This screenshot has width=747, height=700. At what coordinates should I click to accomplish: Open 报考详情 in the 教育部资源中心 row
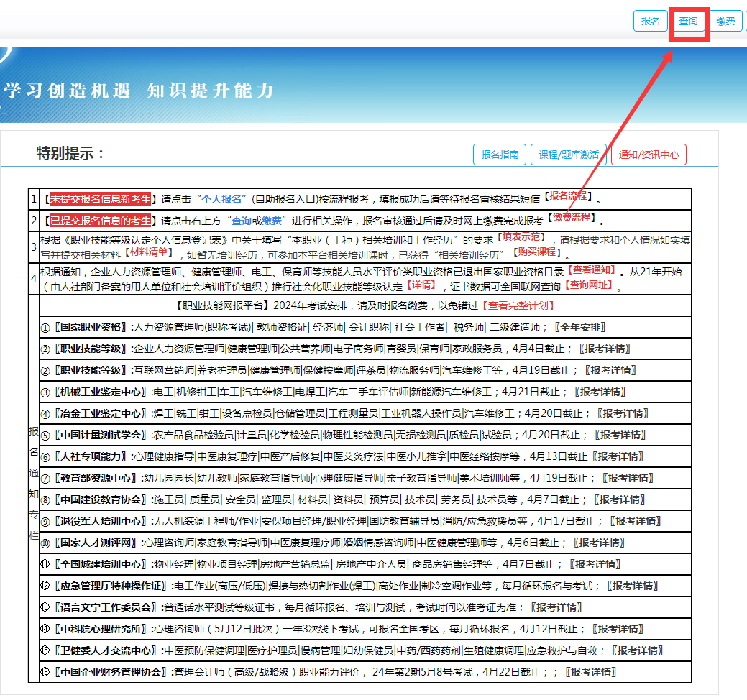pyautogui.click(x=628, y=478)
